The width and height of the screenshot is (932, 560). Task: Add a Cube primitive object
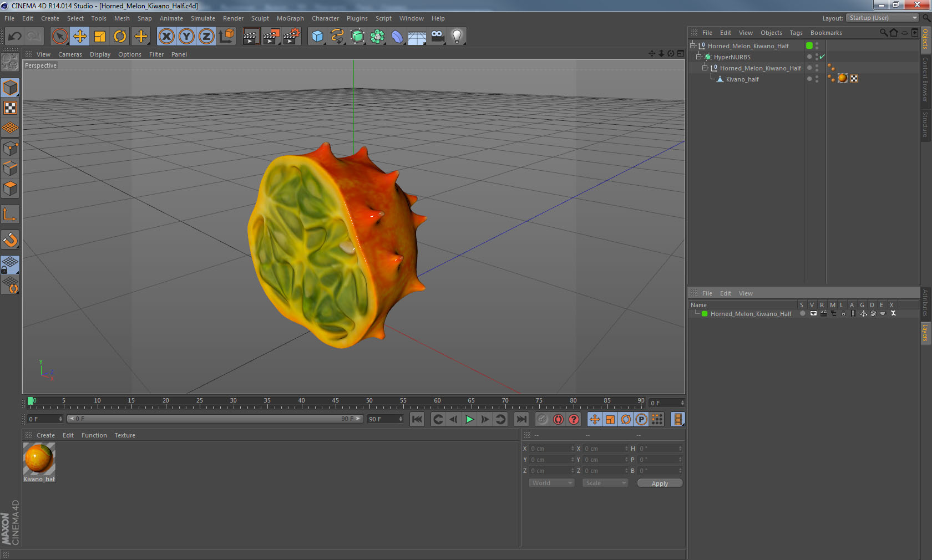tap(317, 37)
